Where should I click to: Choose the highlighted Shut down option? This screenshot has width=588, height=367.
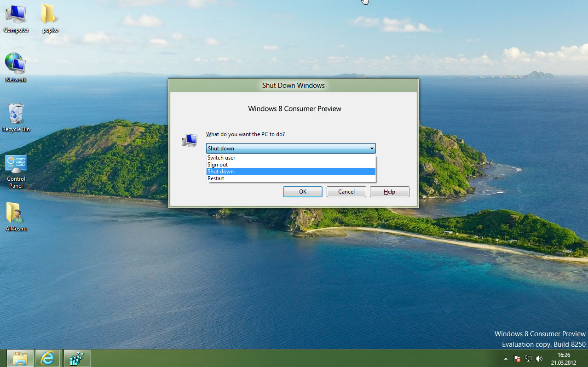coord(291,172)
